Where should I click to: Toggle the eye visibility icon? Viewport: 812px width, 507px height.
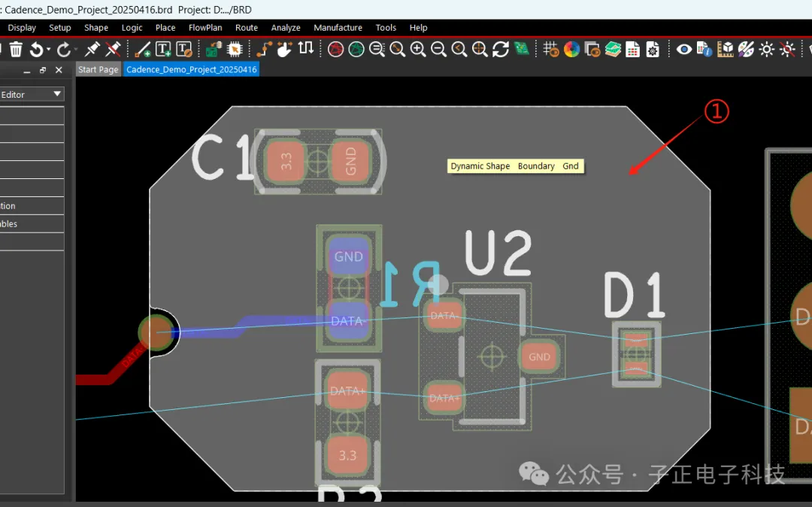point(684,49)
